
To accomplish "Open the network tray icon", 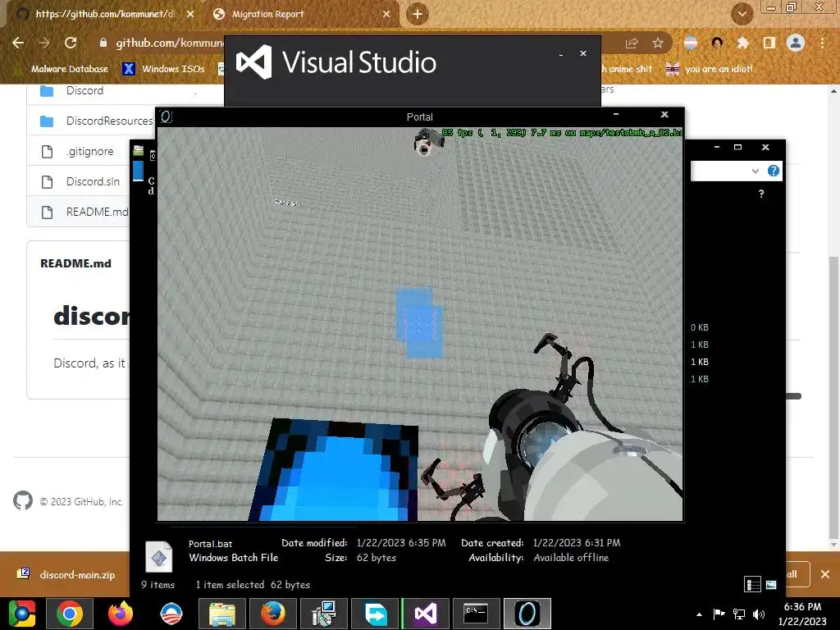I will [x=739, y=614].
